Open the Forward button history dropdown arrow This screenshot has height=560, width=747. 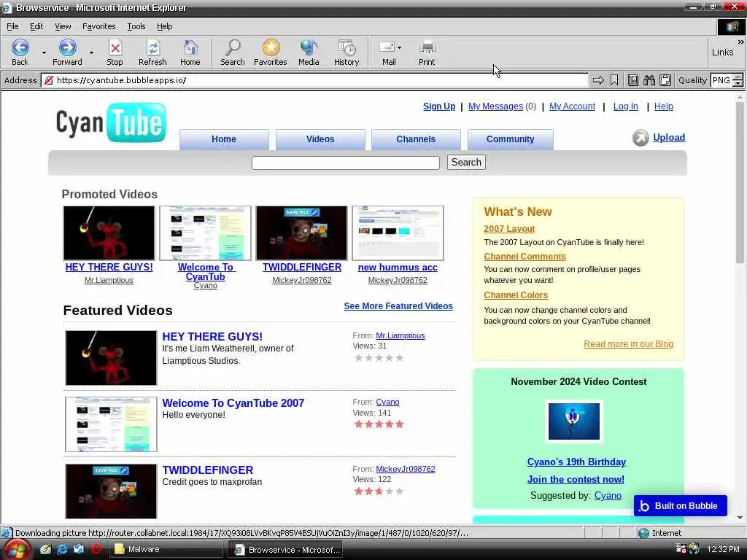coord(91,52)
